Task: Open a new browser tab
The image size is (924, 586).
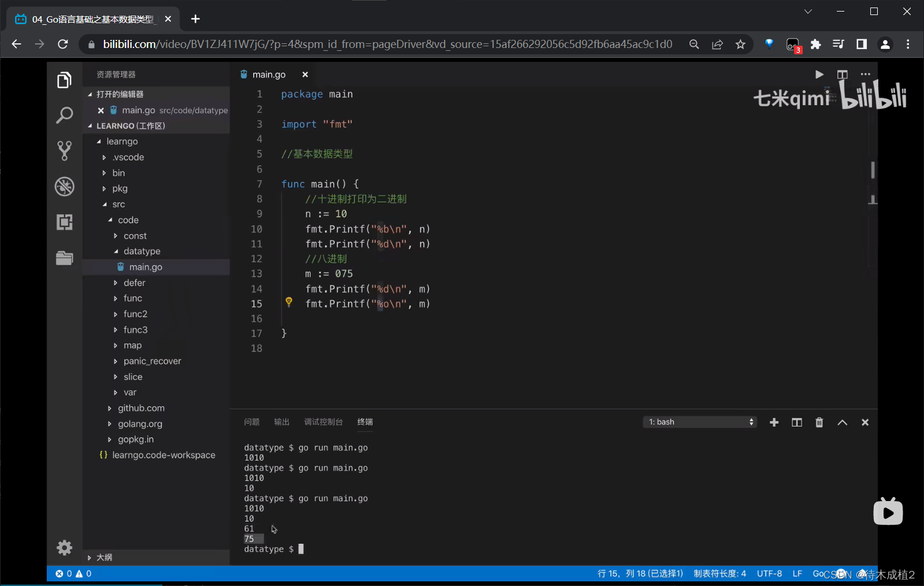Action: tap(195, 19)
